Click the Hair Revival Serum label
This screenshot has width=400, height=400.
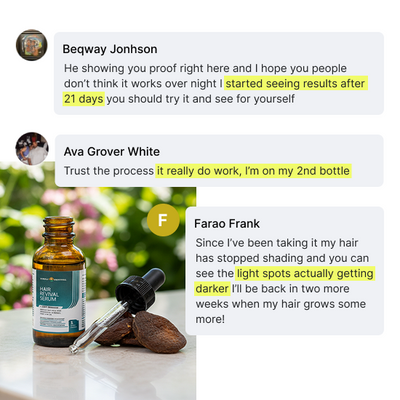click(59, 301)
